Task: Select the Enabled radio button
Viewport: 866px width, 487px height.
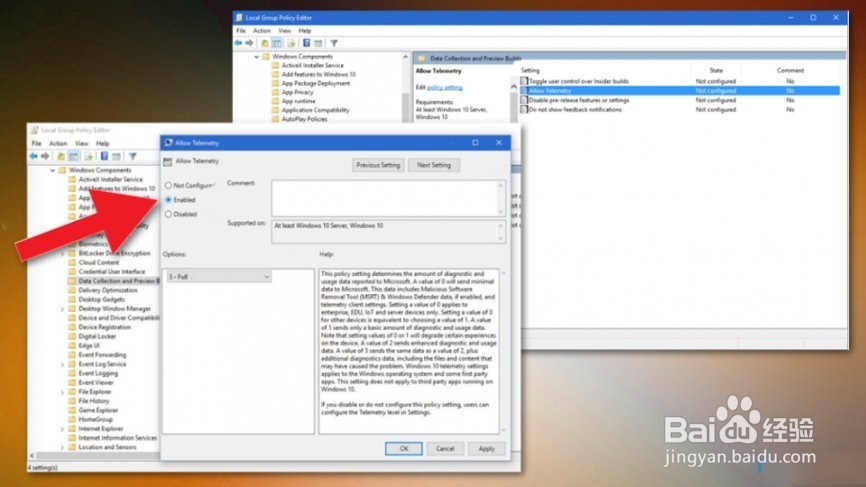Action: [x=168, y=200]
